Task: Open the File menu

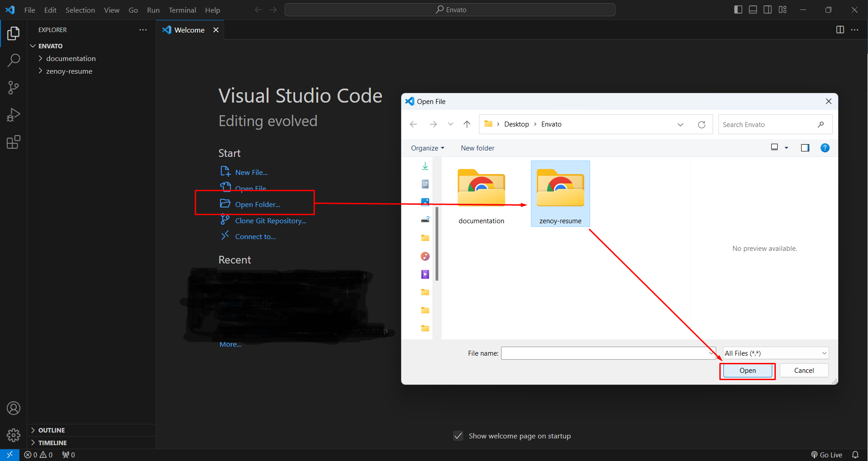Action: click(30, 10)
